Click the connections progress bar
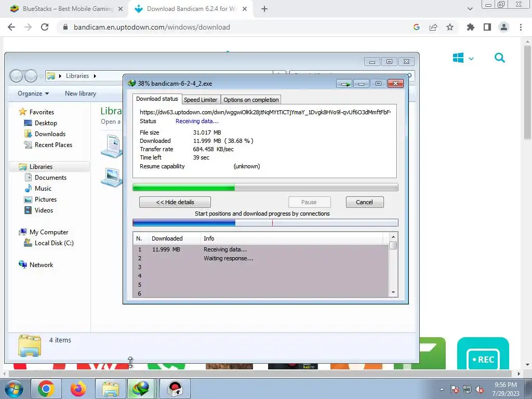 (265, 222)
